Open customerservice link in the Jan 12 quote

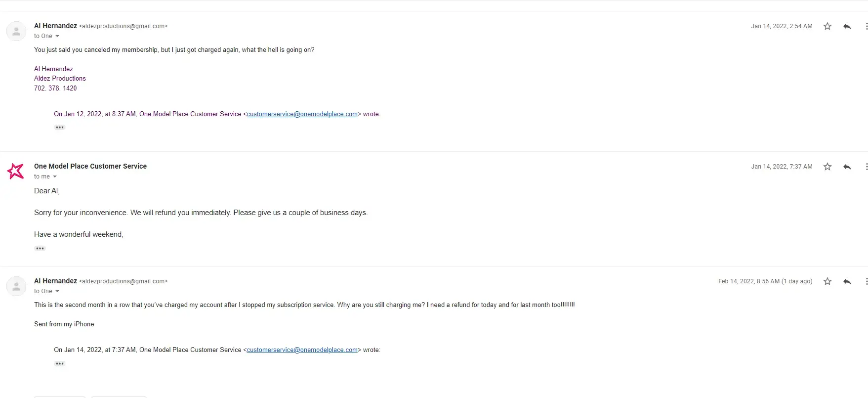pyautogui.click(x=302, y=114)
